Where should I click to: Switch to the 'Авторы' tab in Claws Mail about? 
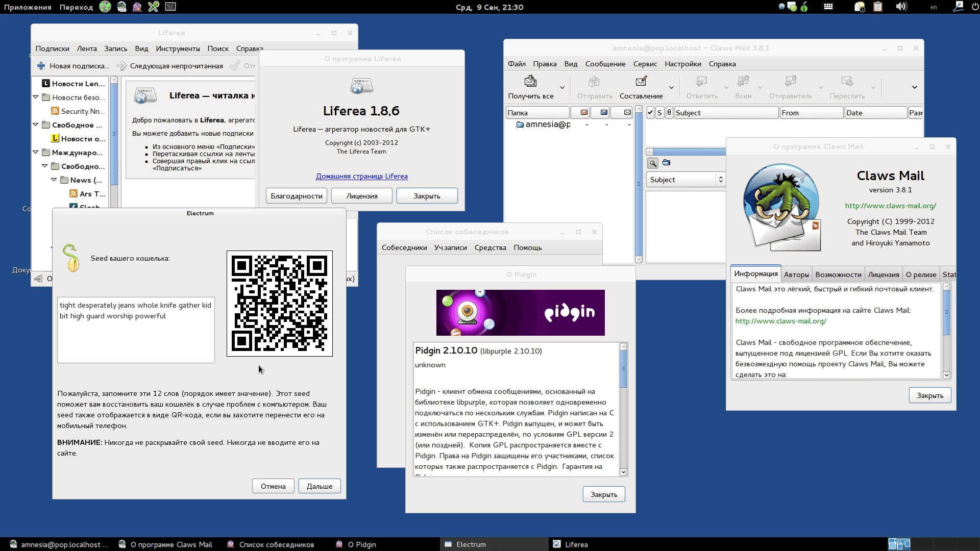796,274
